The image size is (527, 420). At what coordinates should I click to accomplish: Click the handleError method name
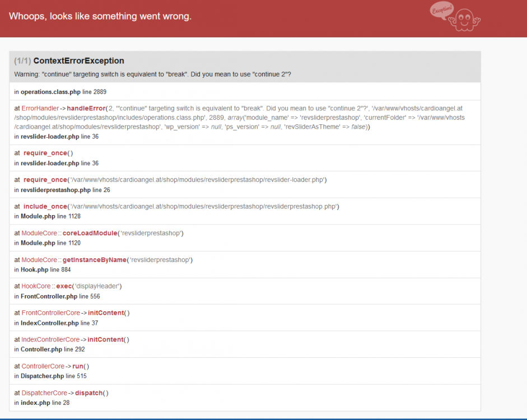tap(86, 108)
